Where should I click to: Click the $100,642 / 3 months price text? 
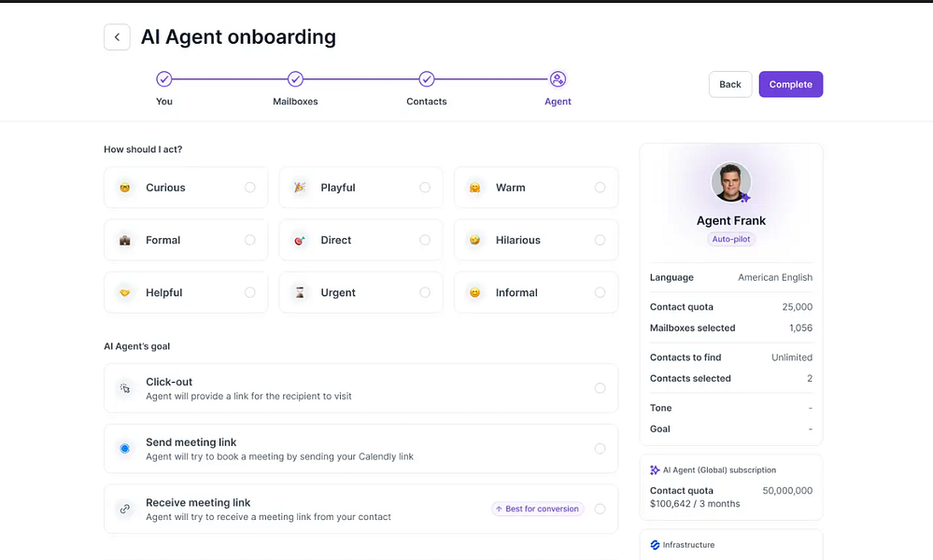(x=695, y=504)
